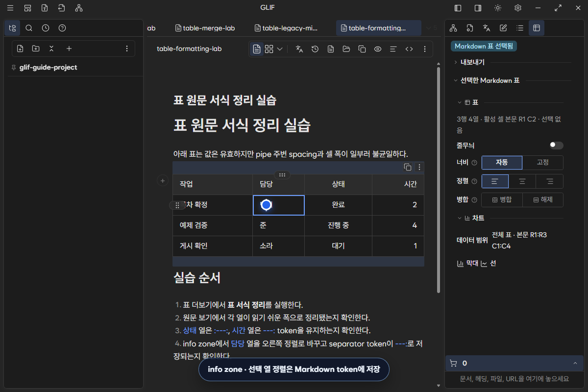Click the 진행 중 table cell

coord(338,225)
